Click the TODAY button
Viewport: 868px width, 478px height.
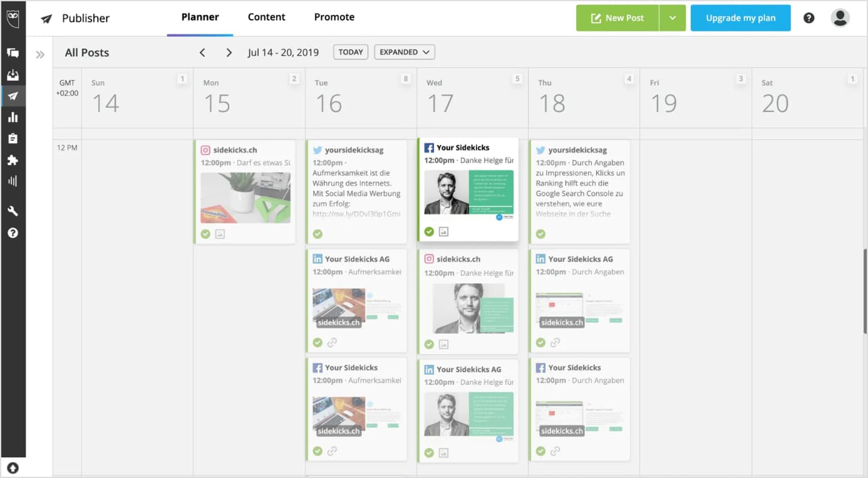pyautogui.click(x=351, y=53)
